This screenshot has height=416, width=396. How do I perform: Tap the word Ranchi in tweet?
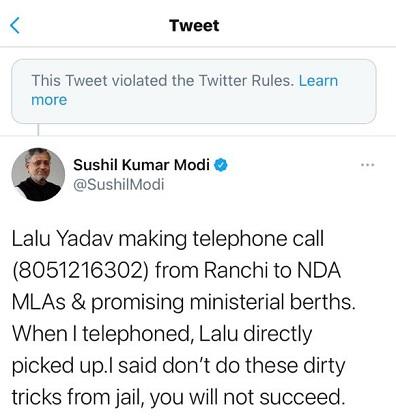point(236,270)
